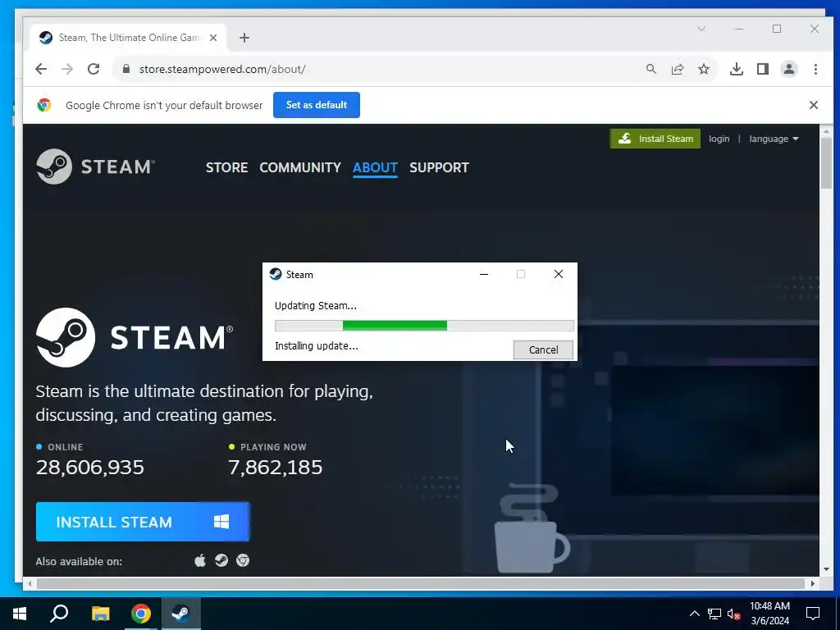Select the ABOUT menu item
The width and height of the screenshot is (840, 630).
pos(375,167)
